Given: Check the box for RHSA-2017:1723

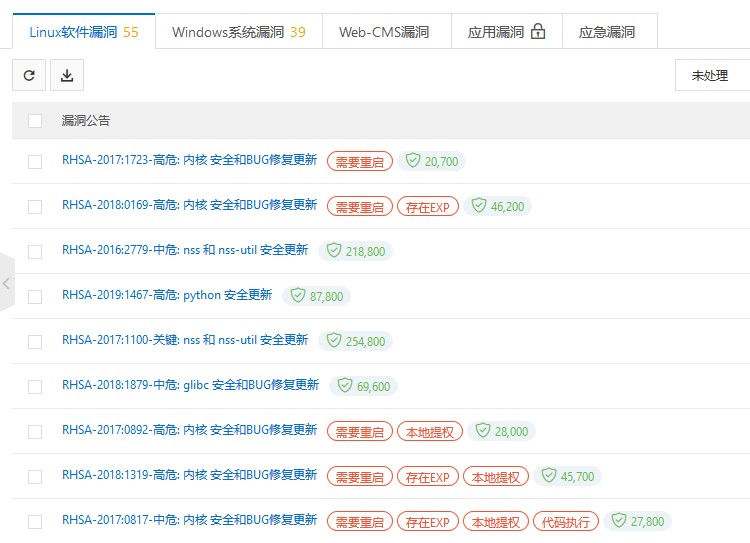Looking at the screenshot, I should click(x=35, y=162).
